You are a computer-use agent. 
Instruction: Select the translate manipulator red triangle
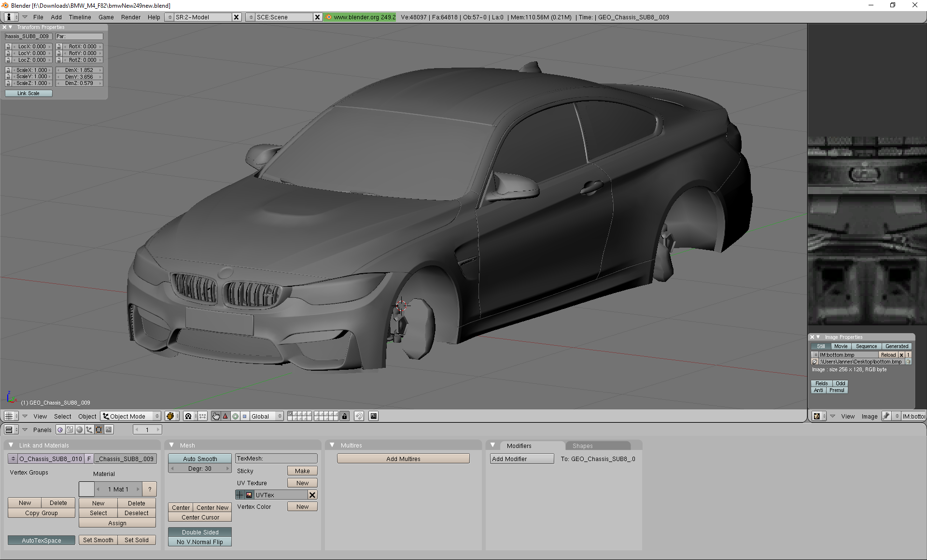[x=225, y=416]
